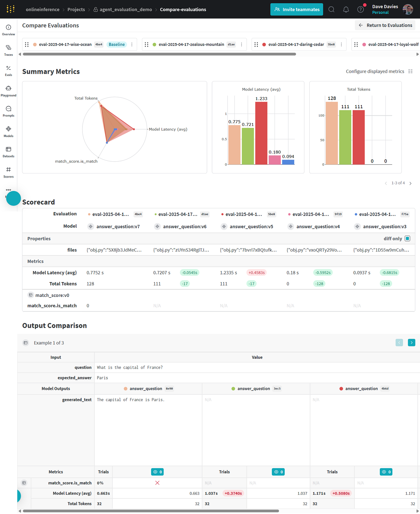Go to previous page of summary charts

[x=386, y=183]
